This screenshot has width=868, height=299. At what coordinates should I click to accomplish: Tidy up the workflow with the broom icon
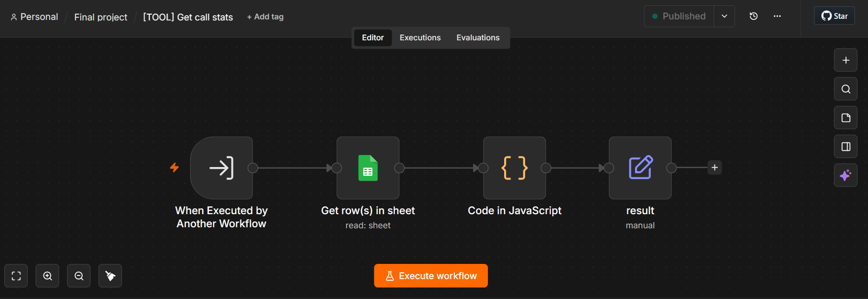[110, 276]
